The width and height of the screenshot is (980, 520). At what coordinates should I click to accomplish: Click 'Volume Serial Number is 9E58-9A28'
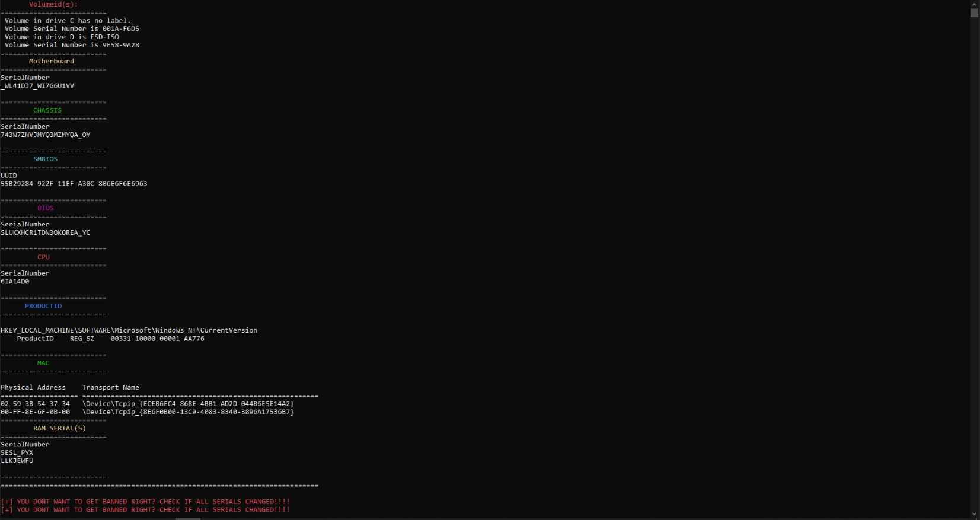pos(72,45)
